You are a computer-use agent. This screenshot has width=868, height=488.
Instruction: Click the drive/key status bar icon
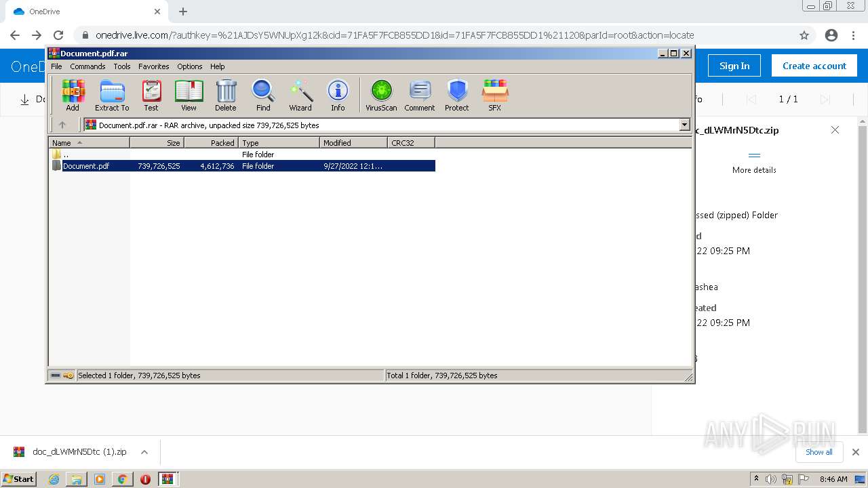(x=62, y=375)
